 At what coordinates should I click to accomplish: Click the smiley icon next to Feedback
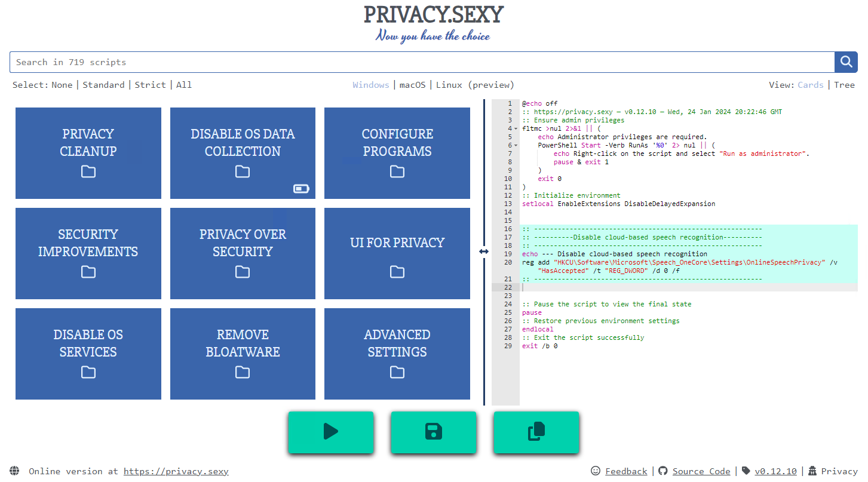(595, 471)
